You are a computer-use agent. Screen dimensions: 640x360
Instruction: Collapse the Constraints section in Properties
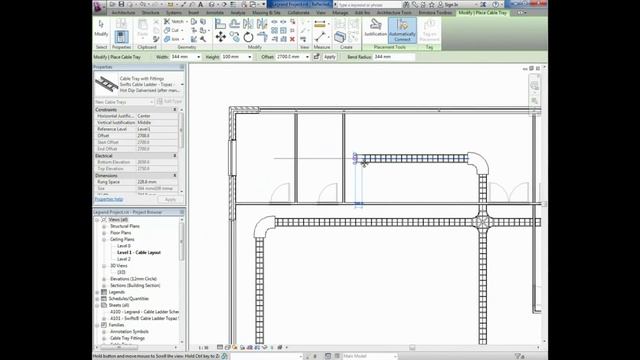coord(175,110)
